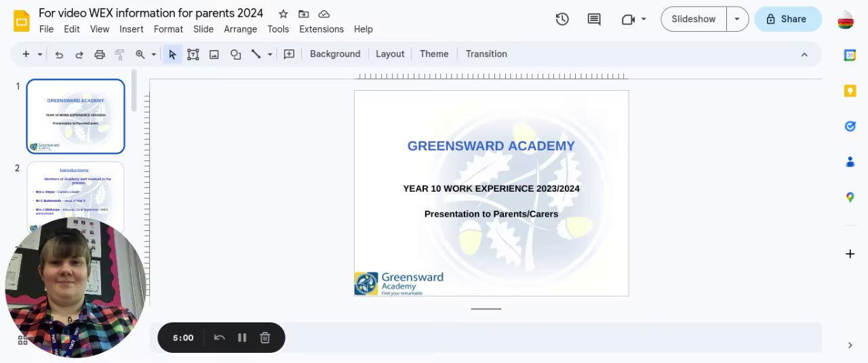Viewport: 868px width, 363px height.
Task: Add a comment icon
Action: point(289,54)
